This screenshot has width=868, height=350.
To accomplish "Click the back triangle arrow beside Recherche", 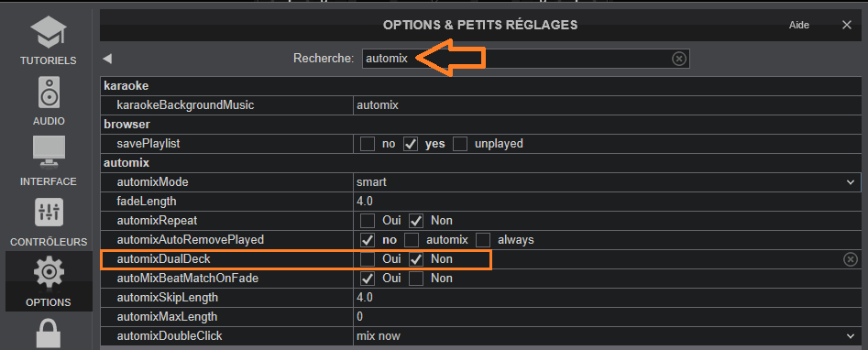I will 107,59.
